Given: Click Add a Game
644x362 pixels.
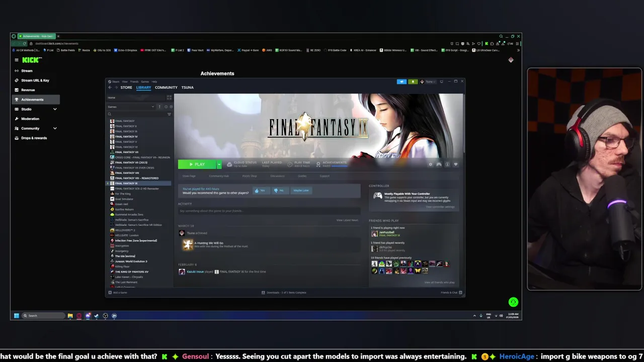Looking at the screenshot, I should point(118,293).
